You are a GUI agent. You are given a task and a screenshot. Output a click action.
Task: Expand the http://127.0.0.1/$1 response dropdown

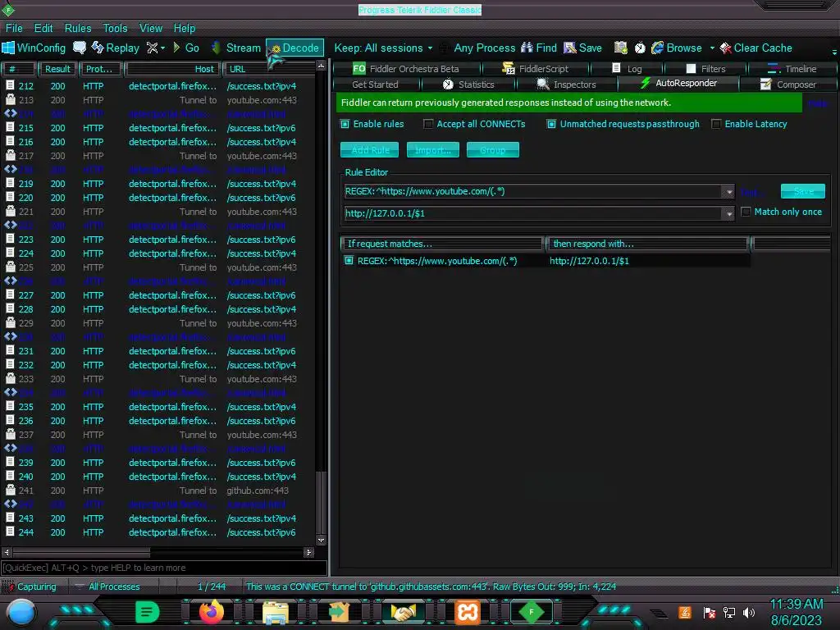(x=728, y=214)
